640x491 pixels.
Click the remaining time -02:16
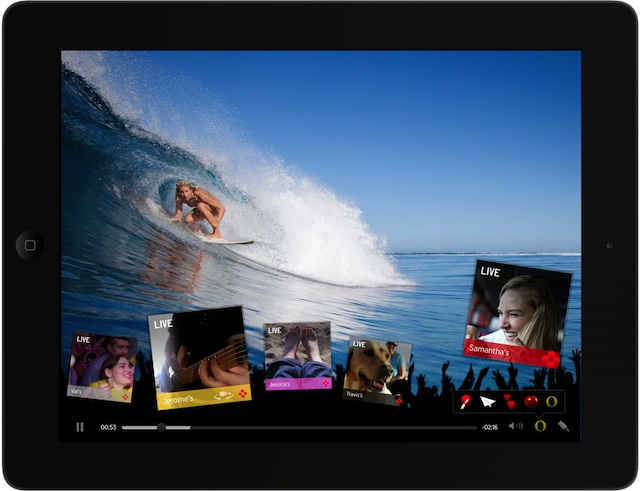point(489,427)
